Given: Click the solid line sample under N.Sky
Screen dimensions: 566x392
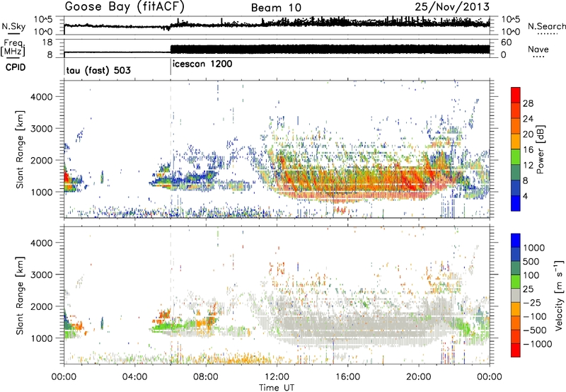Looking at the screenshot, I should pos(13,34).
